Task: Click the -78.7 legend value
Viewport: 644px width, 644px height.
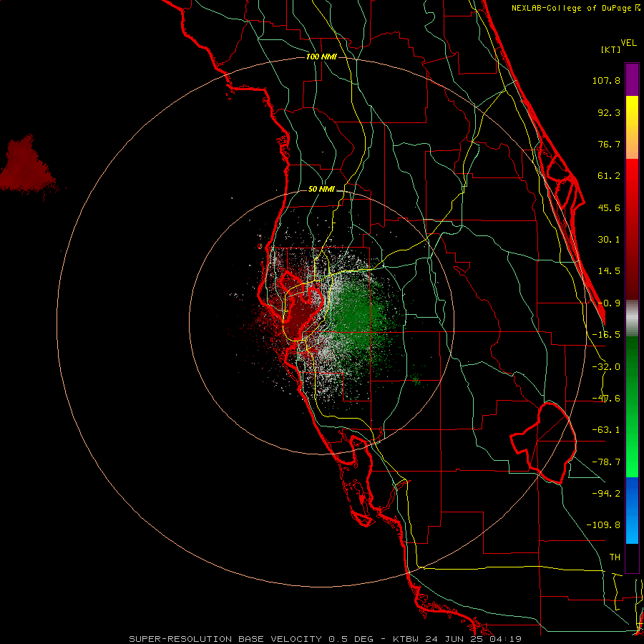Action: (606, 462)
